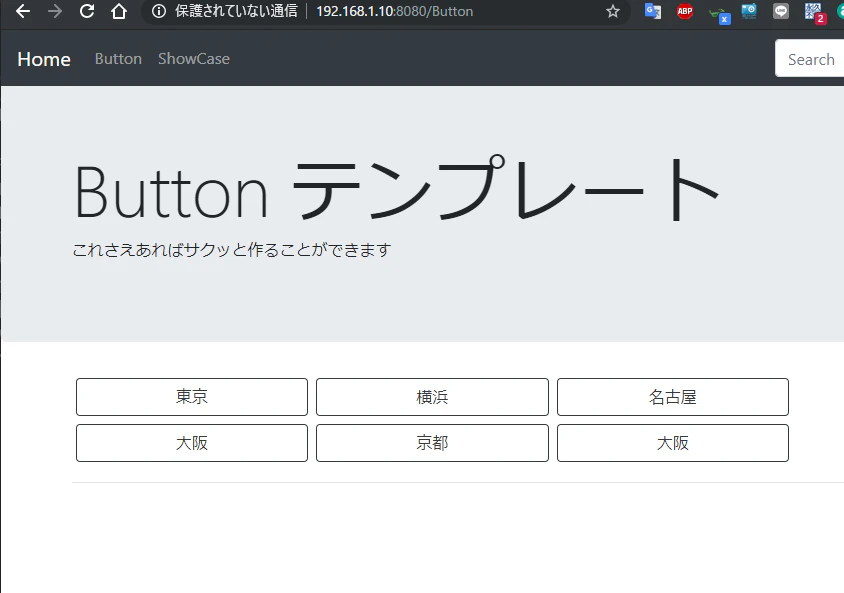Open the ShowCase nav link
Viewport: 844px width, 593px height.
pos(194,59)
